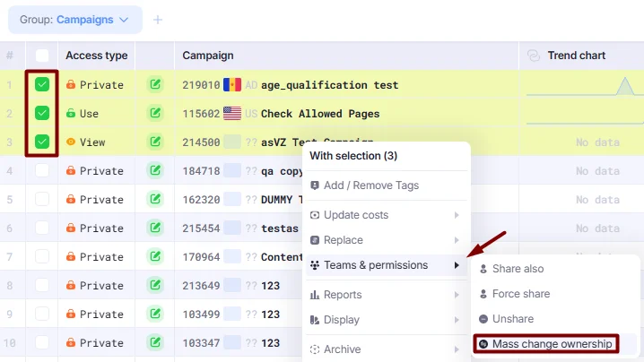Check the row 7 campaign 170964 checkbox
The height and width of the screenshot is (362, 644).
coord(42,257)
